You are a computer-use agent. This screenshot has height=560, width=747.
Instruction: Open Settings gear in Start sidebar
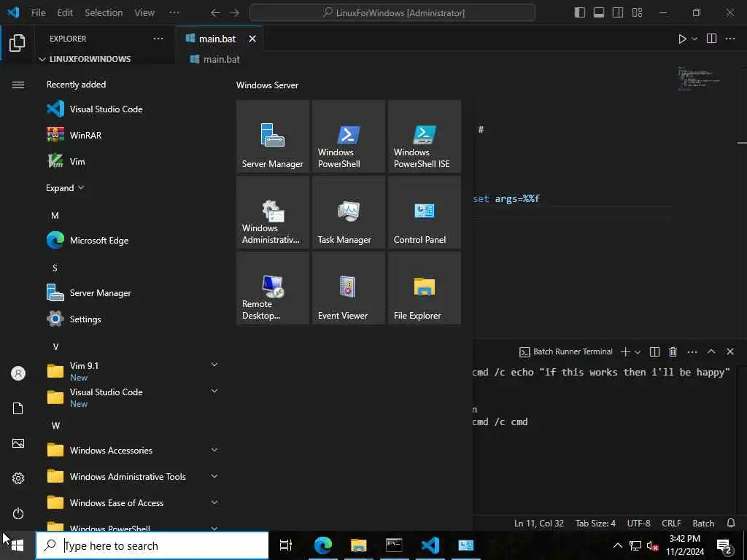coord(18,478)
